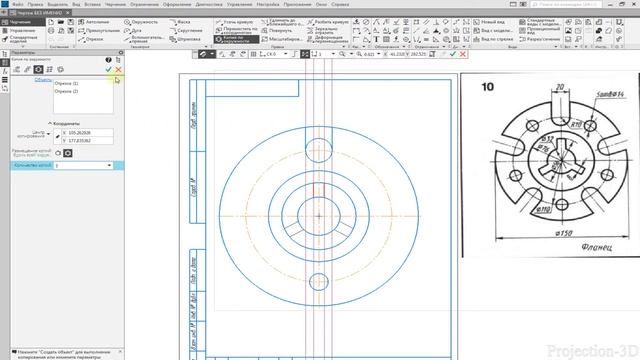The height and width of the screenshot is (360, 640).
Task: Select the Отрезок tool
Action: 91,39
